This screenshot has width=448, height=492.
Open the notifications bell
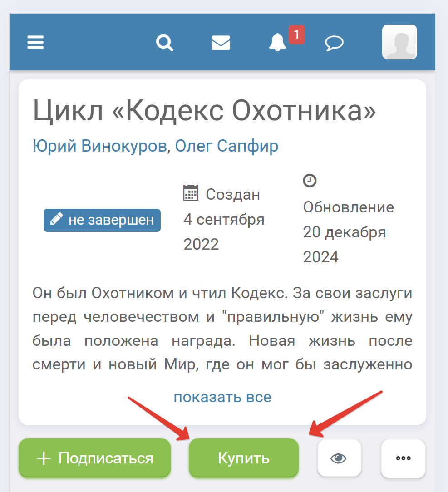pyautogui.click(x=277, y=43)
